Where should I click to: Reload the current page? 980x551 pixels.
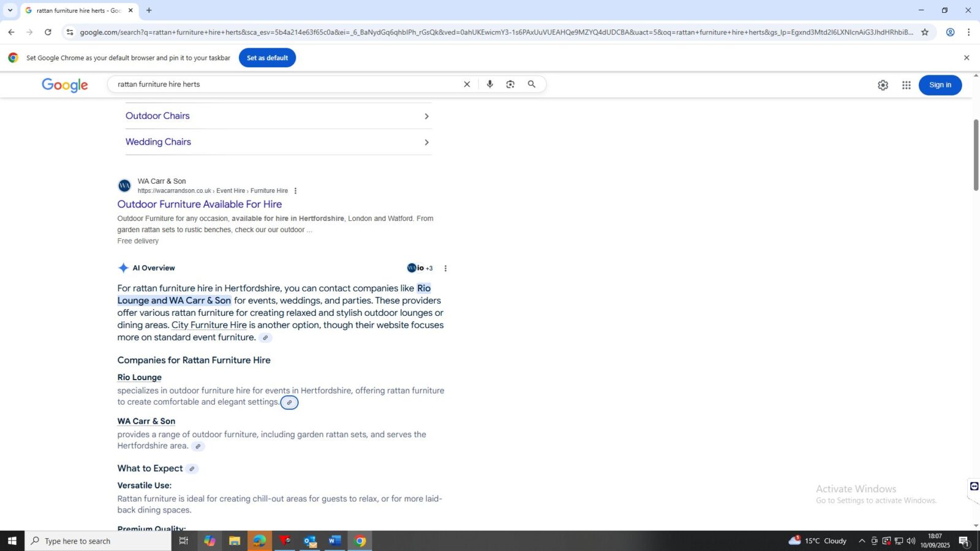coord(48,32)
